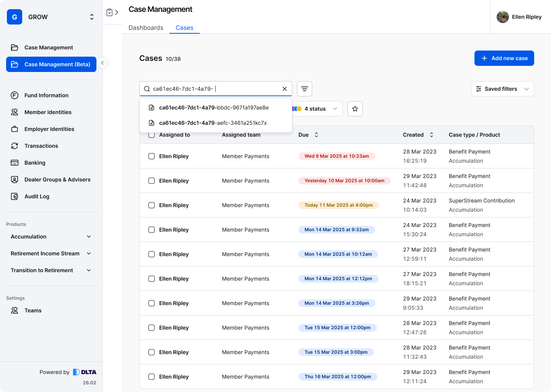Click the clipboard breadcrumb icon

pyautogui.click(x=109, y=12)
